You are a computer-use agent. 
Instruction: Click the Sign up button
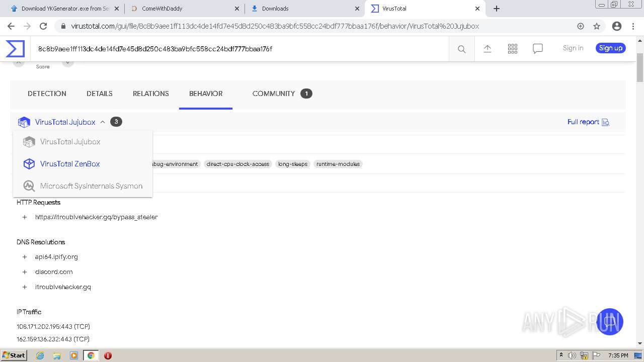click(x=611, y=48)
